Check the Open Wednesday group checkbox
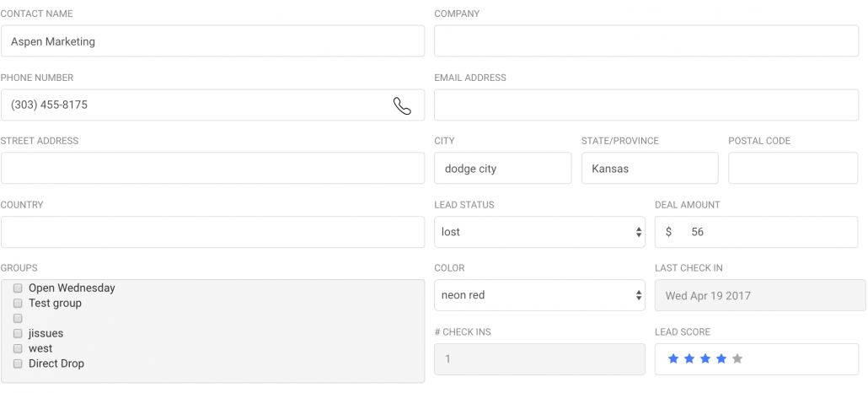Image resolution: width=868 pixels, height=393 pixels. [18, 288]
